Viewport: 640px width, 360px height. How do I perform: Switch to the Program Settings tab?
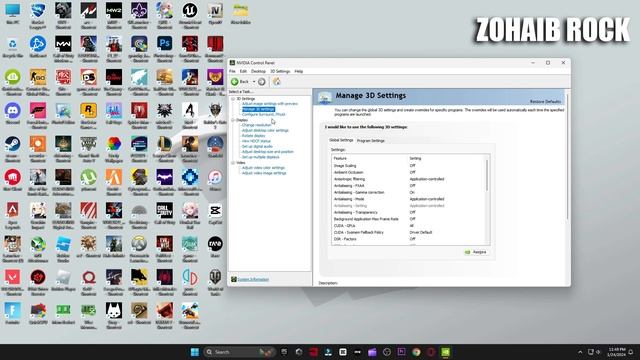point(371,140)
